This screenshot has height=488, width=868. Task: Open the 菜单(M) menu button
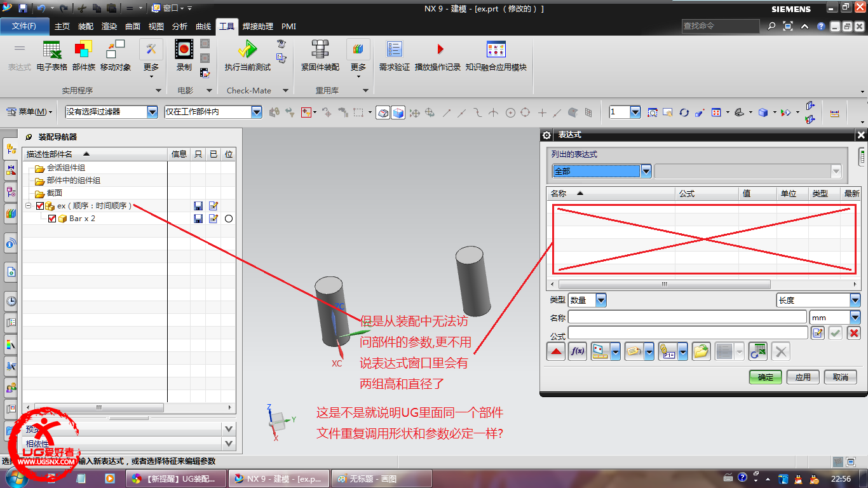point(30,112)
